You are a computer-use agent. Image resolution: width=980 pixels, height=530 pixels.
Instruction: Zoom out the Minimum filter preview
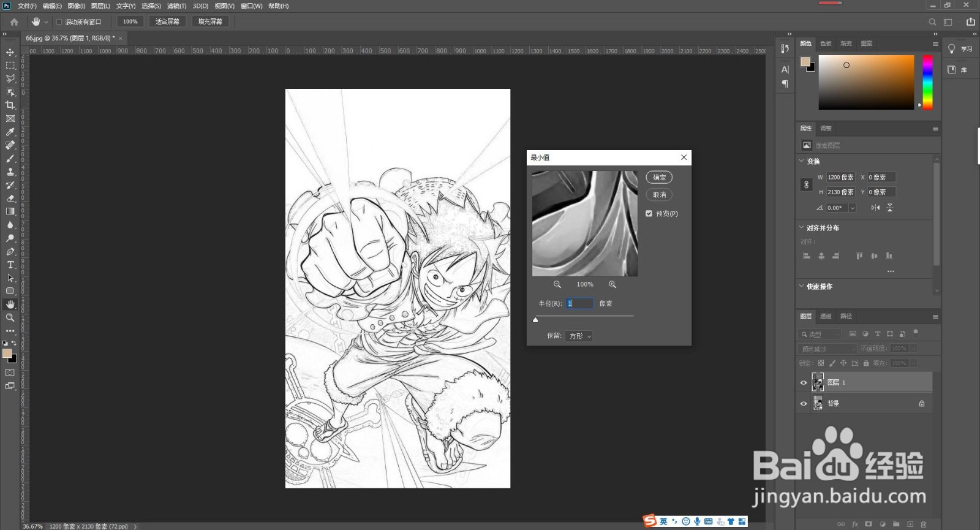[557, 284]
